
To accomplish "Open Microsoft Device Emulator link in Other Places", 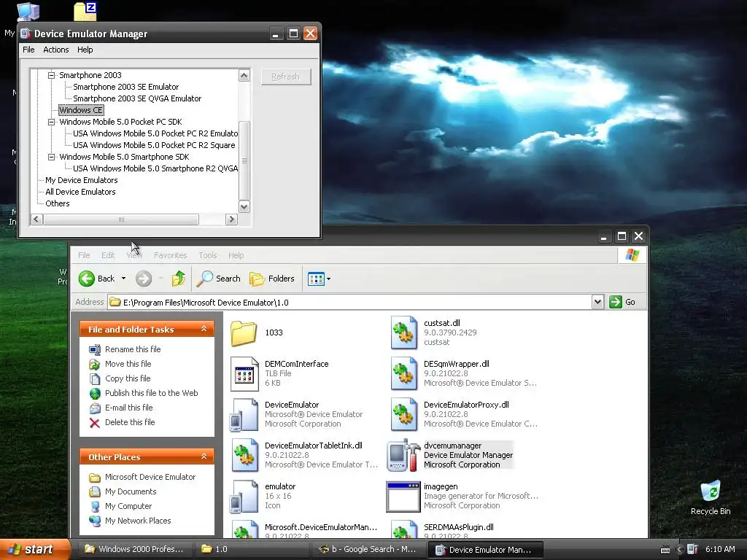I will (x=150, y=477).
